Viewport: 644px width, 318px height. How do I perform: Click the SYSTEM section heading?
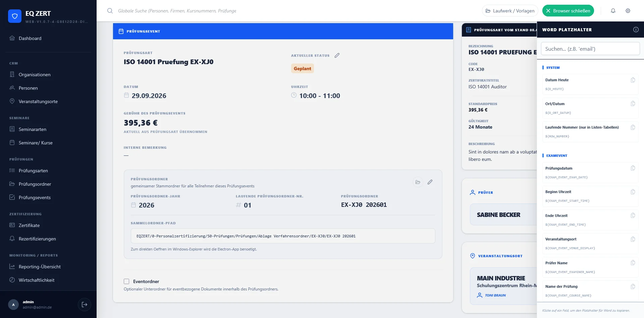[553, 67]
